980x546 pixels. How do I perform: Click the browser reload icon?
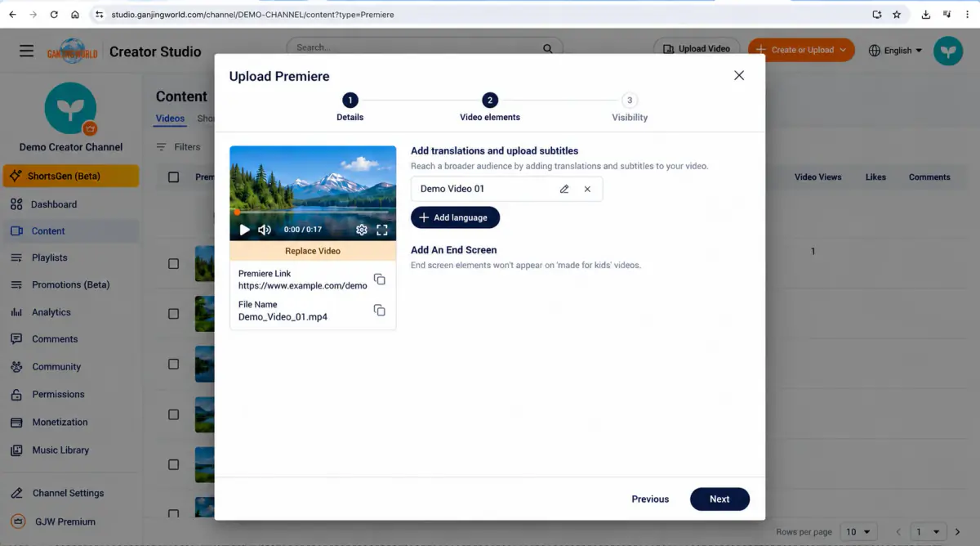pos(54,14)
